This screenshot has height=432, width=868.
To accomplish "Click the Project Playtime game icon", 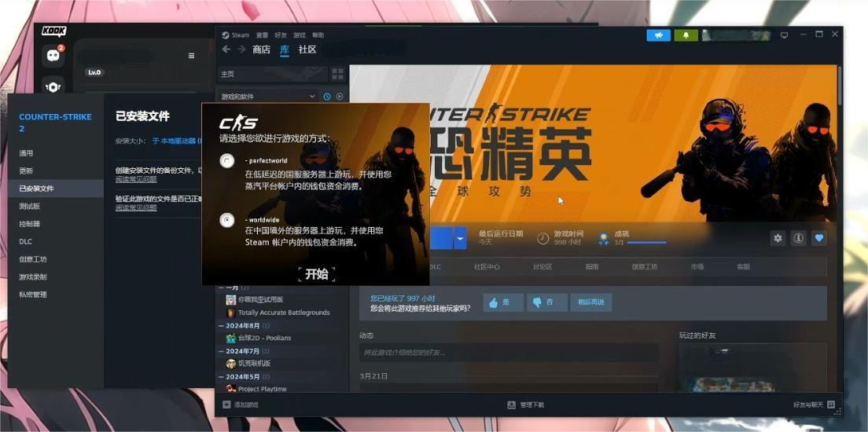I will [231, 388].
